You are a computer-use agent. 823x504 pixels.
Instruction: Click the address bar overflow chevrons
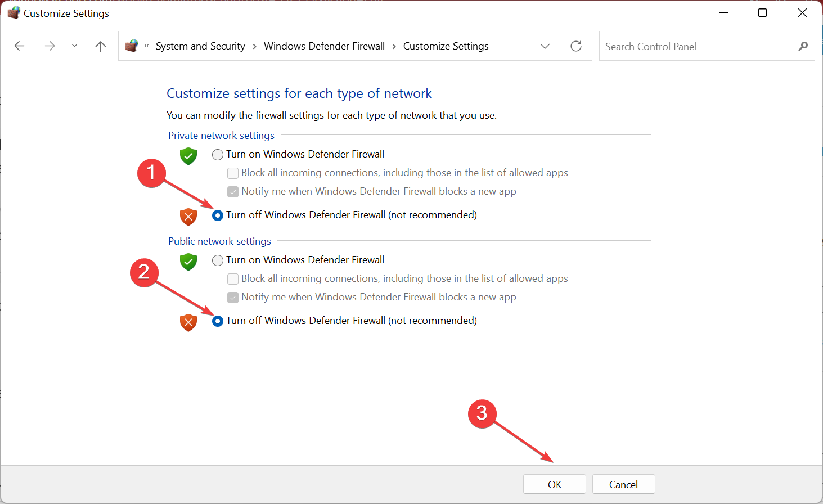pos(146,46)
